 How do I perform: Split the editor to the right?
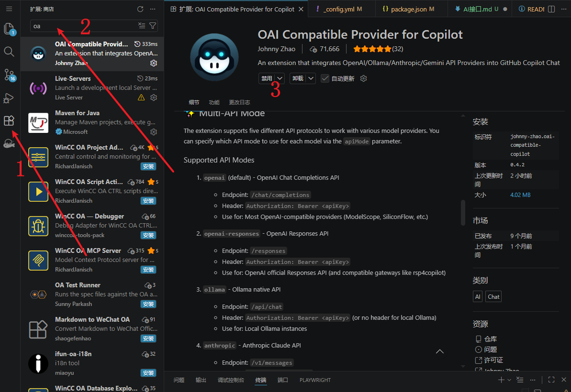click(x=551, y=9)
